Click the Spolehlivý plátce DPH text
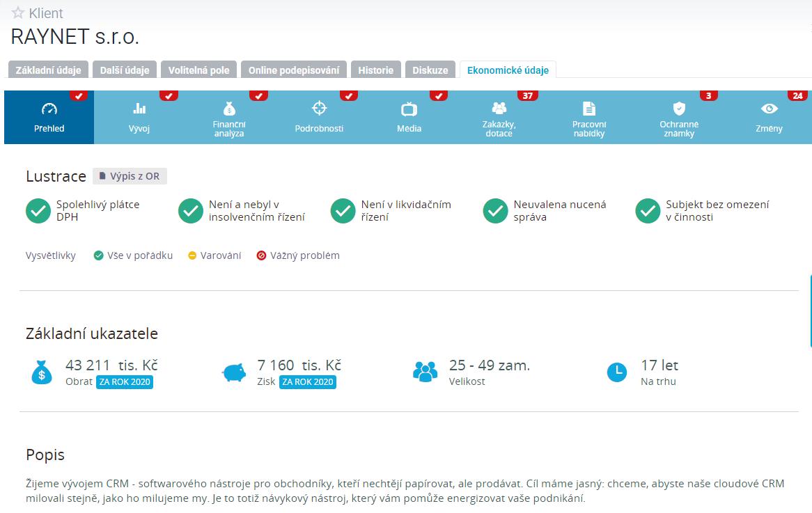Image resolution: width=812 pixels, height=513 pixels. tap(98, 211)
